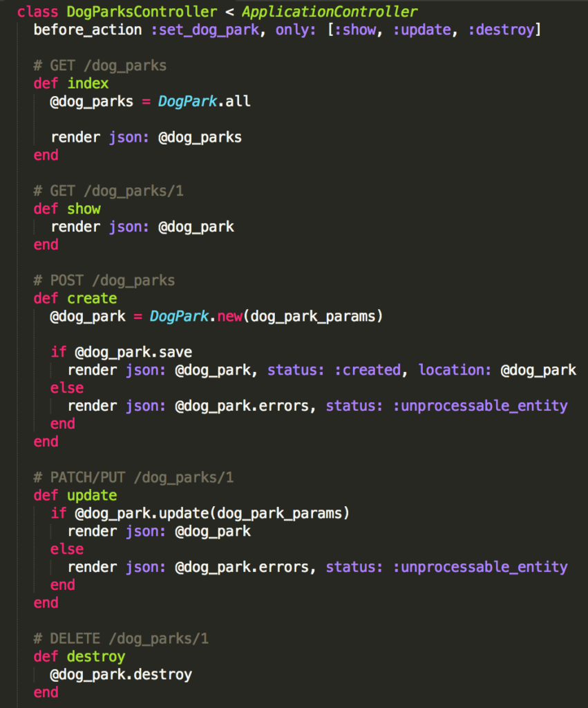
Task: Click the 'else' in the create method
Action: tap(67, 388)
